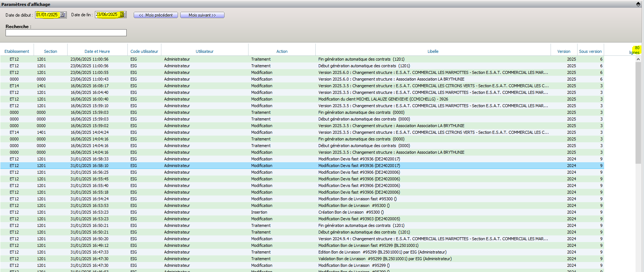644x272 pixels.
Task: Click the Libelle column header
Action: tap(433, 51)
